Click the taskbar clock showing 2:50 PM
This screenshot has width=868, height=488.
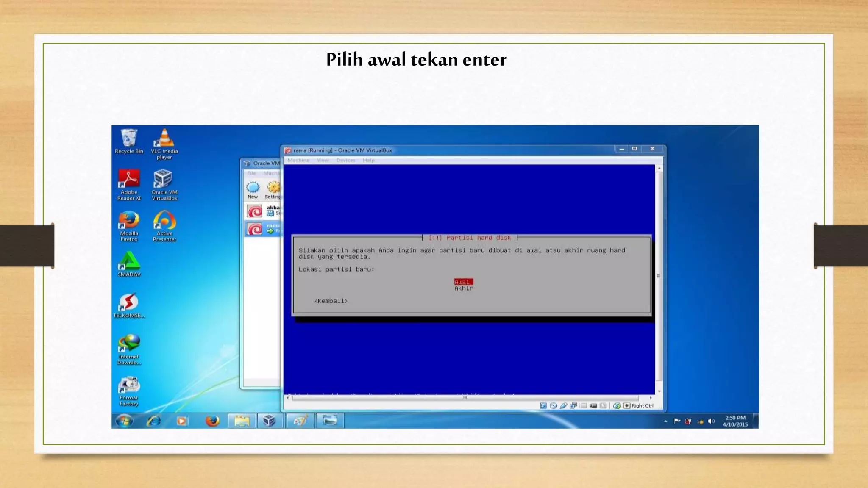click(735, 421)
